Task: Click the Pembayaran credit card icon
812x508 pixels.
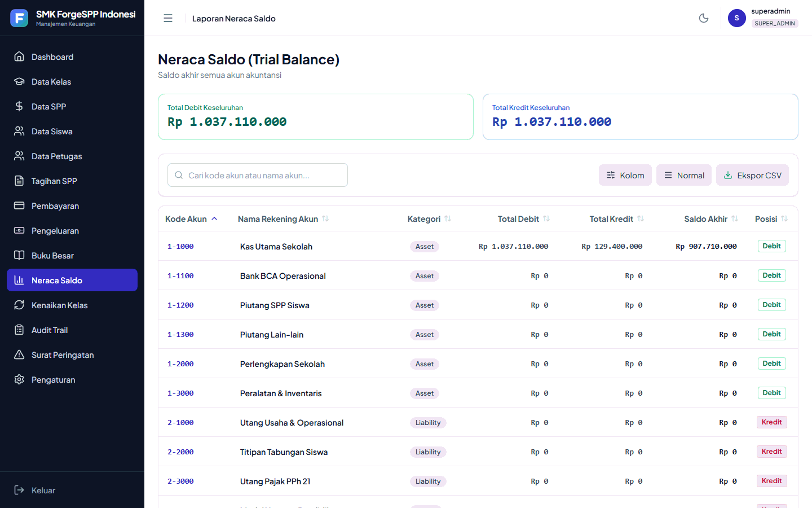Action: point(19,205)
